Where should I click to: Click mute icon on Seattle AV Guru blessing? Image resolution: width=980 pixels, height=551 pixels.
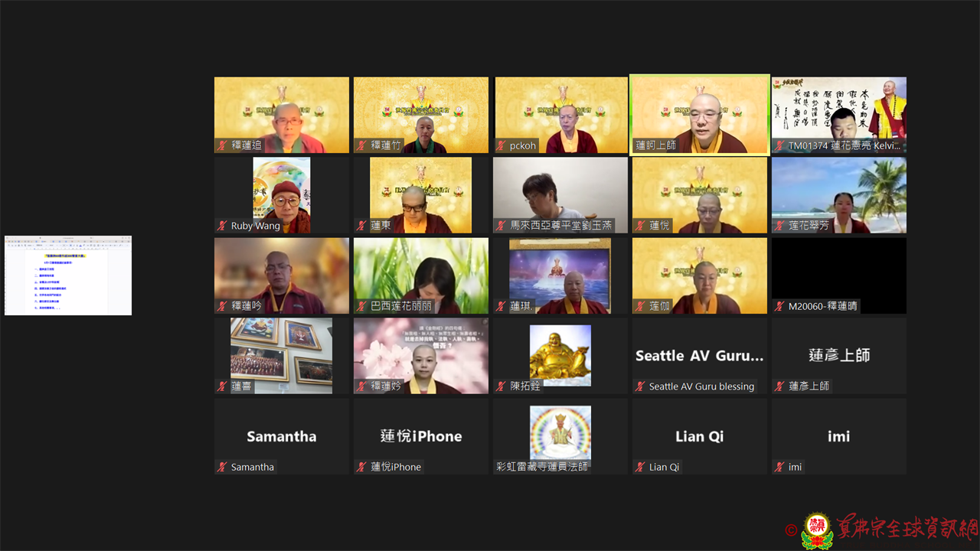point(640,386)
